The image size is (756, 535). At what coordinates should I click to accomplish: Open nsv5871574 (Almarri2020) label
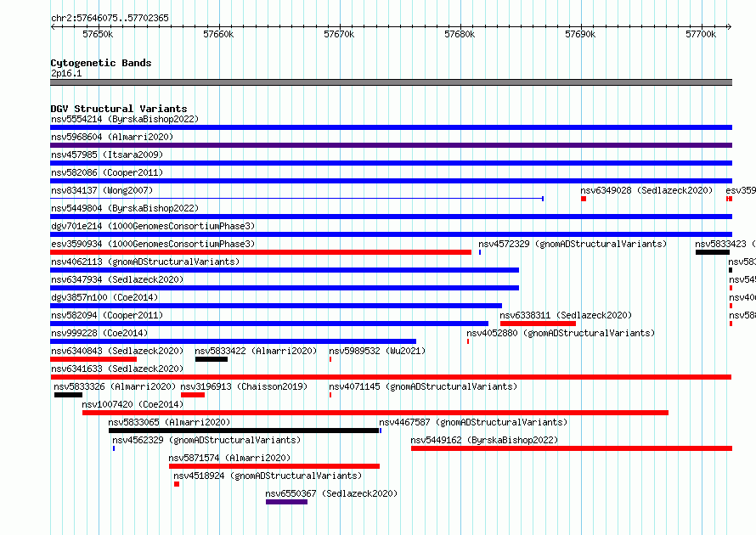pos(229,458)
